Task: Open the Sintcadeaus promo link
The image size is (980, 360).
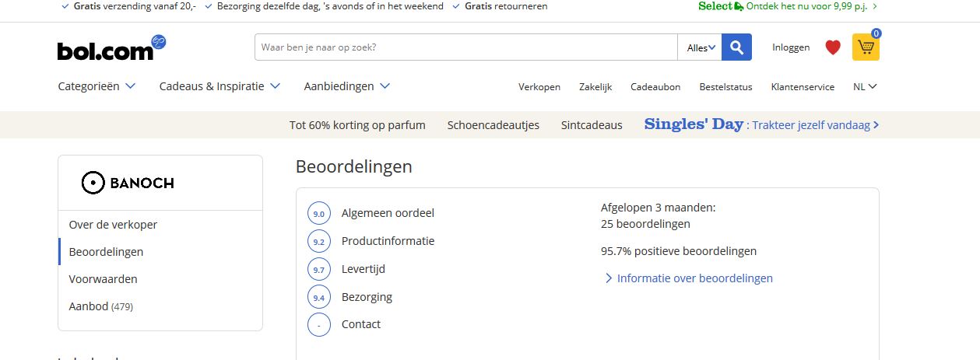Action: (x=592, y=125)
